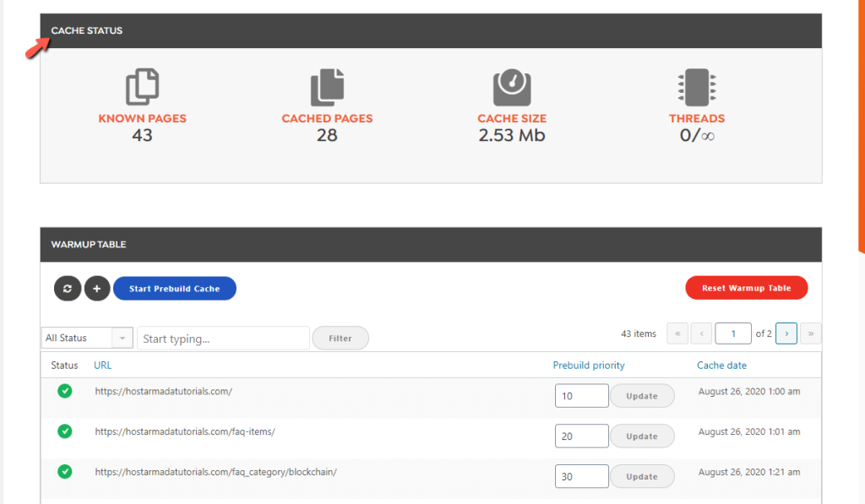
Task: Click the plus icon to add URL
Action: click(x=97, y=289)
